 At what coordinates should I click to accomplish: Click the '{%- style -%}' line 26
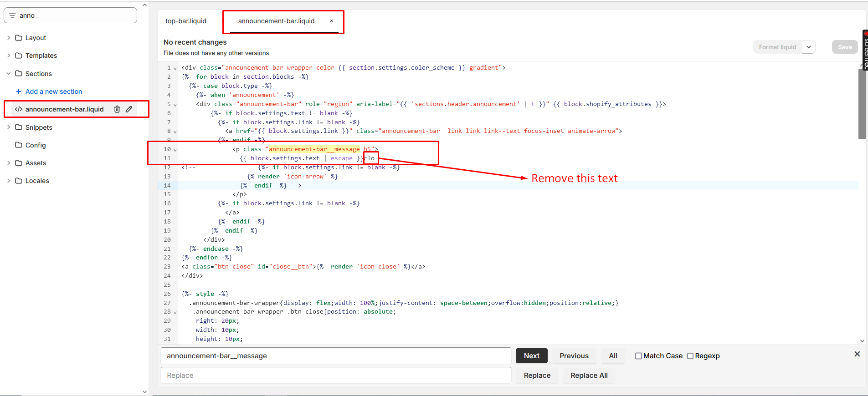coord(205,294)
